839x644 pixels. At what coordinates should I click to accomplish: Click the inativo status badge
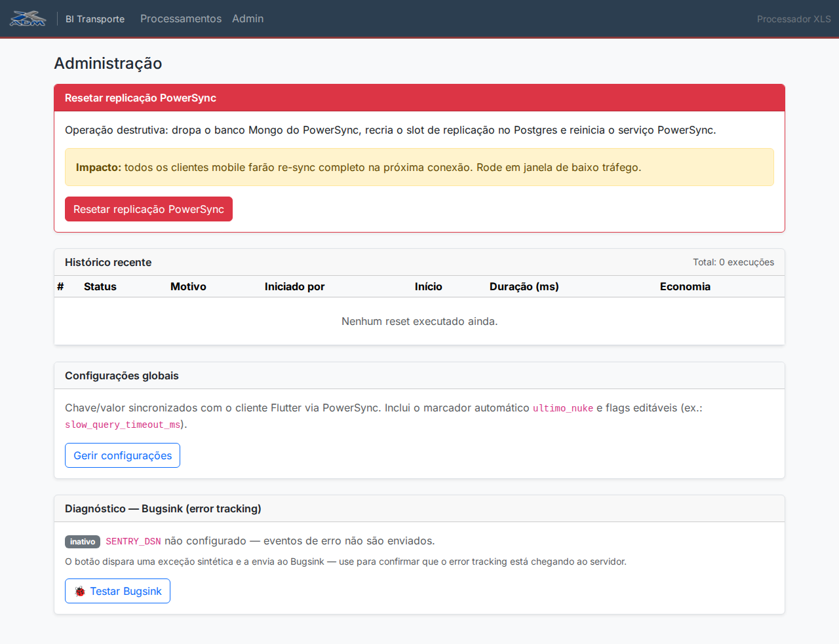pyautogui.click(x=83, y=541)
